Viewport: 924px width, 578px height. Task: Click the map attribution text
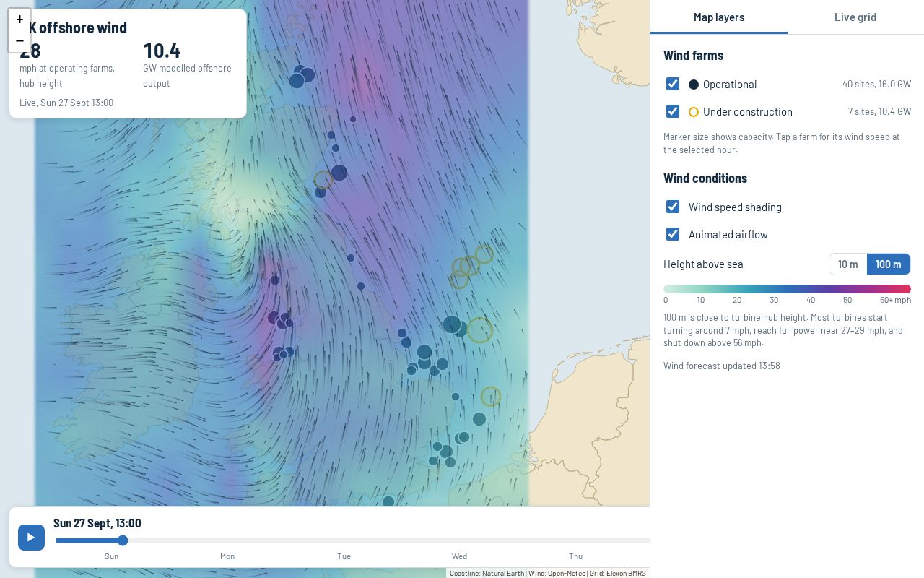pyautogui.click(x=547, y=573)
